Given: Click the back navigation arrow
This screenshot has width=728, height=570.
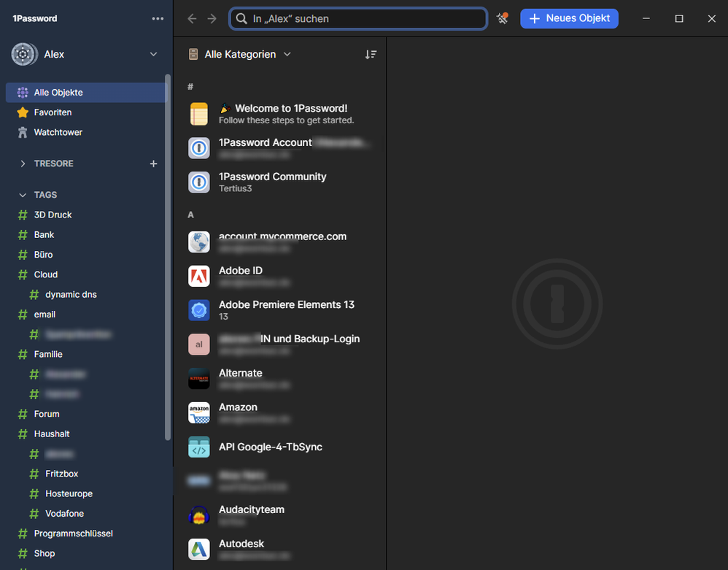Looking at the screenshot, I should click(192, 18).
